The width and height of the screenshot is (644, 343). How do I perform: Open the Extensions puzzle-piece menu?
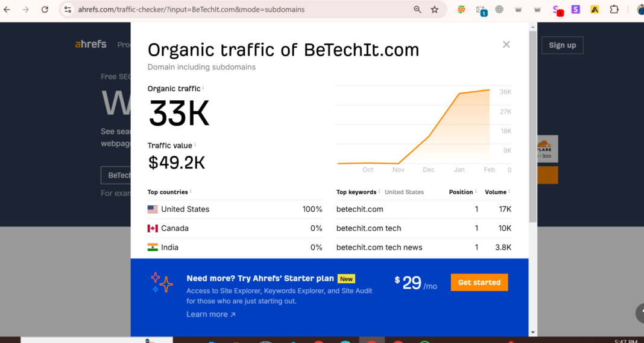coord(614,9)
